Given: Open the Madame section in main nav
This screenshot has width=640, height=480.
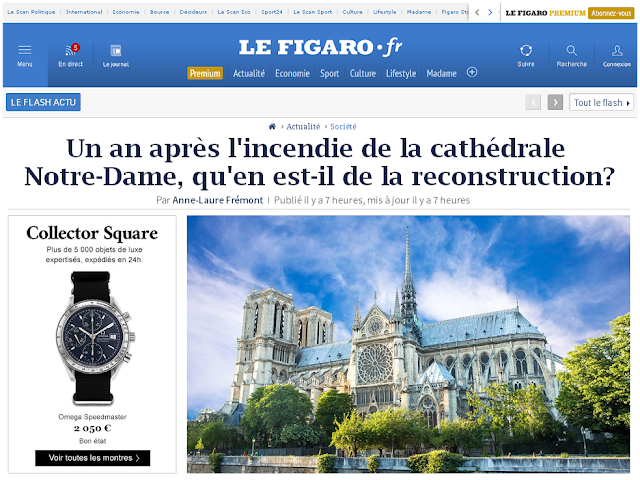Looking at the screenshot, I should click(441, 73).
